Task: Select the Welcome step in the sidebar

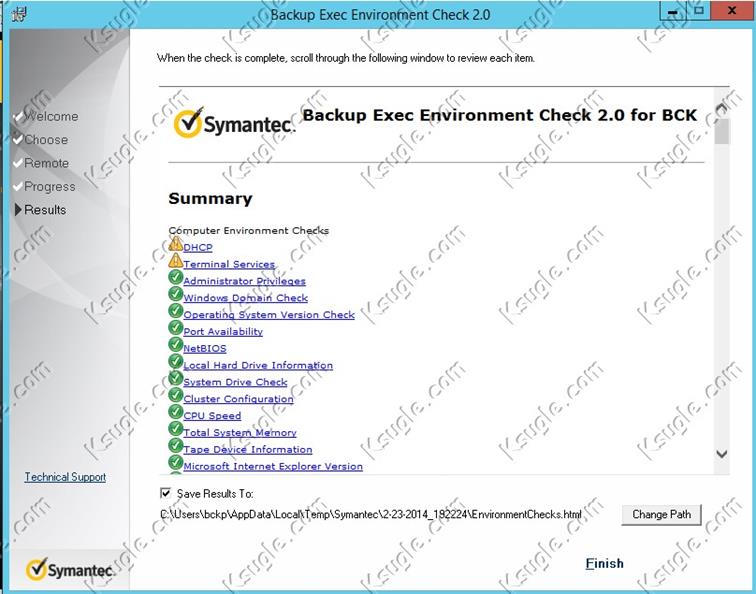Action: pos(51,117)
